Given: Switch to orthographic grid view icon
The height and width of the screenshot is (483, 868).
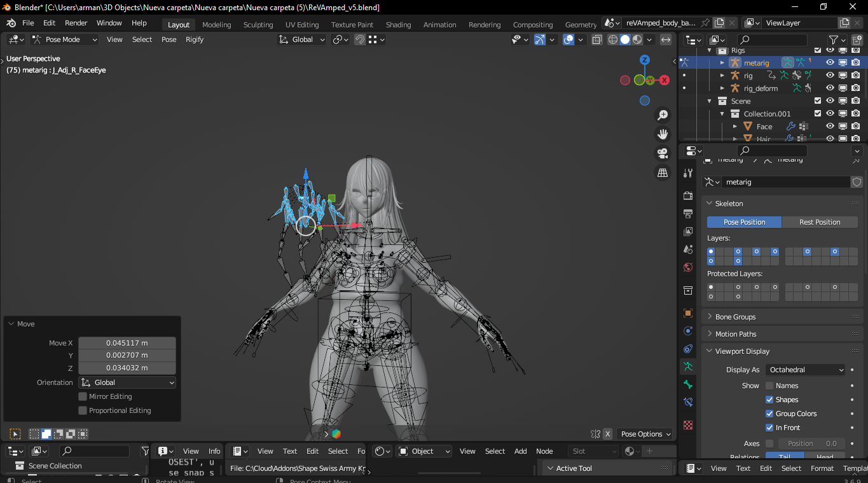Looking at the screenshot, I should click(x=663, y=172).
